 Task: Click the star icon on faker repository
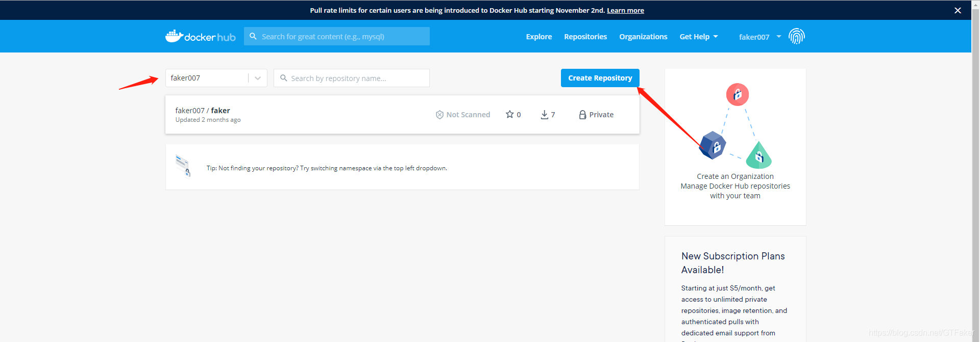pos(509,114)
